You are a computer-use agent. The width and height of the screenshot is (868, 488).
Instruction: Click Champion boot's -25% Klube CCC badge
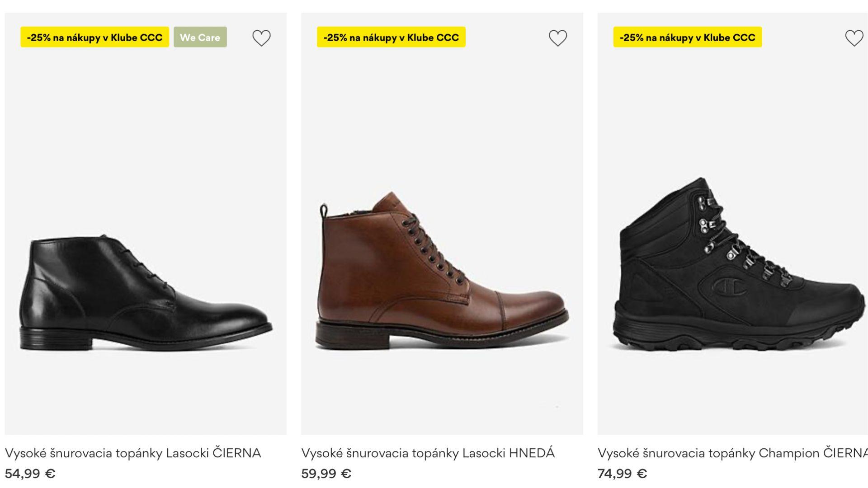(687, 38)
